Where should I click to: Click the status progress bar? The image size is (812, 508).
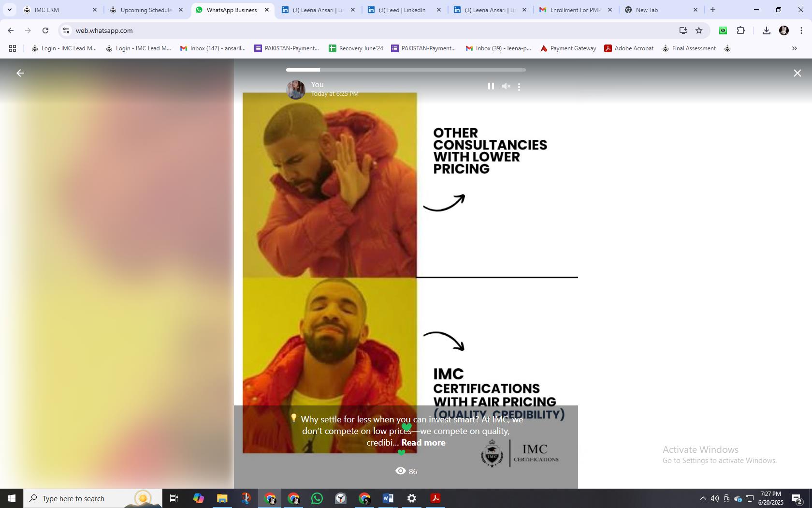coord(406,70)
